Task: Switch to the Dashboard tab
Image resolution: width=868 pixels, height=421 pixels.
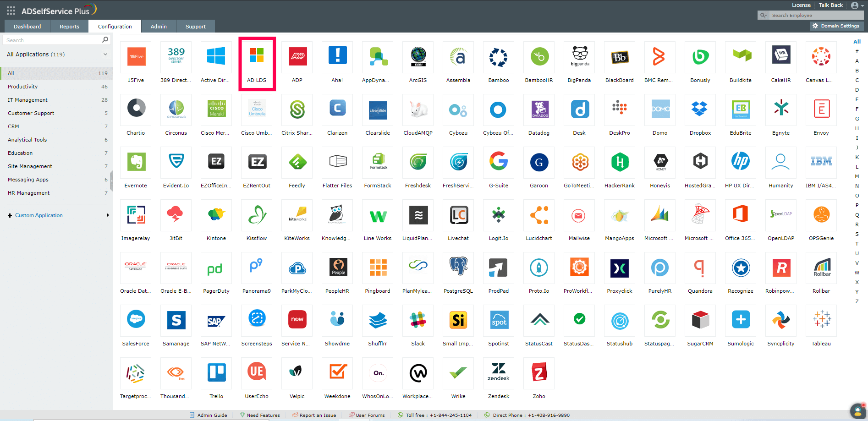Action: [x=27, y=27]
